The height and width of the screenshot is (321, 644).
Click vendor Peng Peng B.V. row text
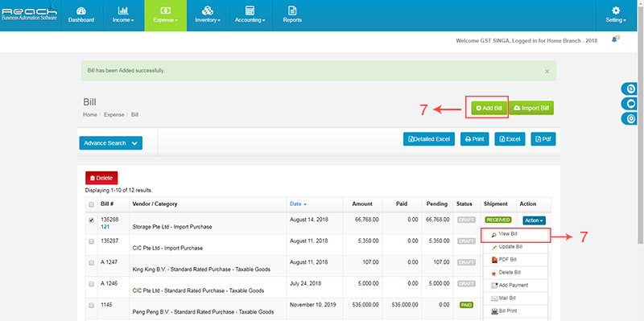coord(203,312)
